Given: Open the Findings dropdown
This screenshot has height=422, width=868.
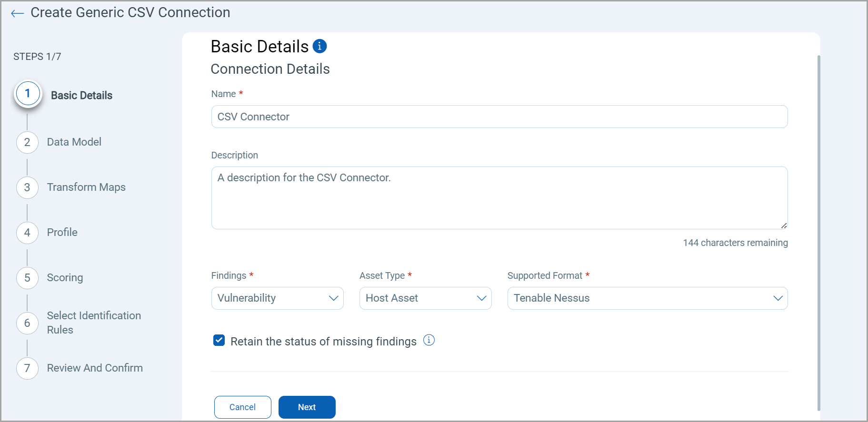Looking at the screenshot, I should click(277, 298).
